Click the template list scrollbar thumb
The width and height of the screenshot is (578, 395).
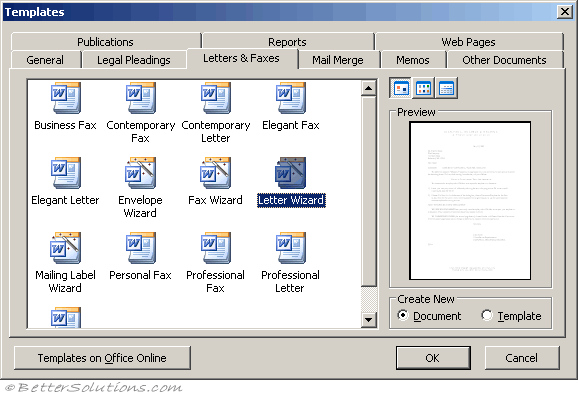coord(368,191)
